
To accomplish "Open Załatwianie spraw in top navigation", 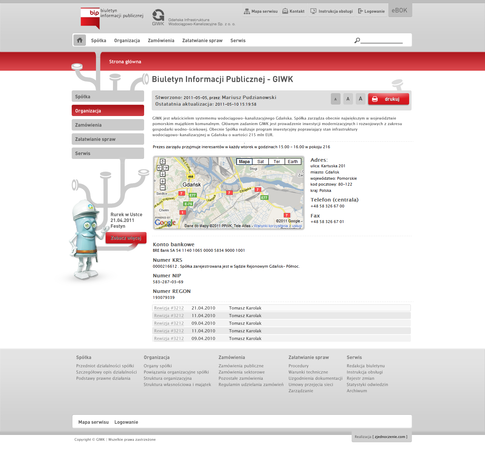I will tap(202, 40).
